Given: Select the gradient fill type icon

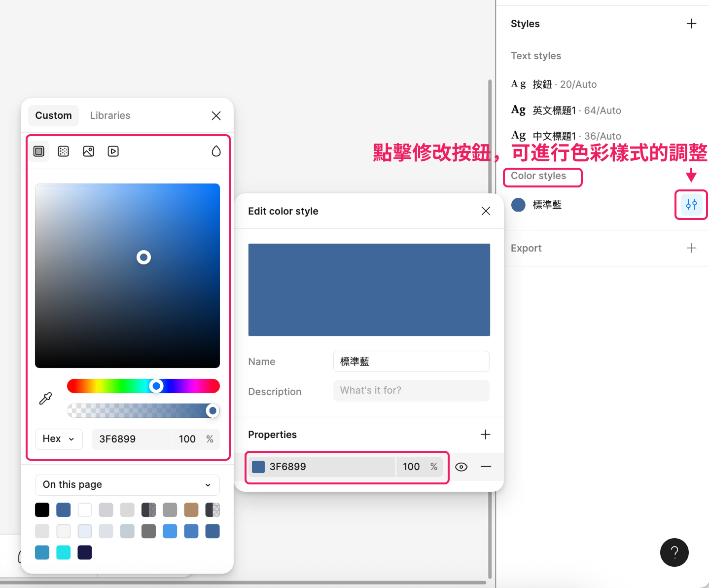Looking at the screenshot, I should point(64,151).
